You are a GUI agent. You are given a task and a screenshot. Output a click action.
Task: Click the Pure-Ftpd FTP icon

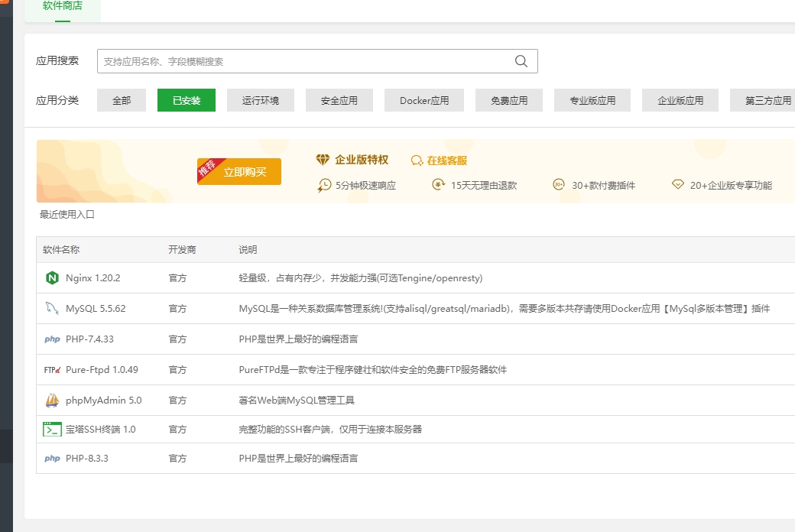tap(52, 370)
